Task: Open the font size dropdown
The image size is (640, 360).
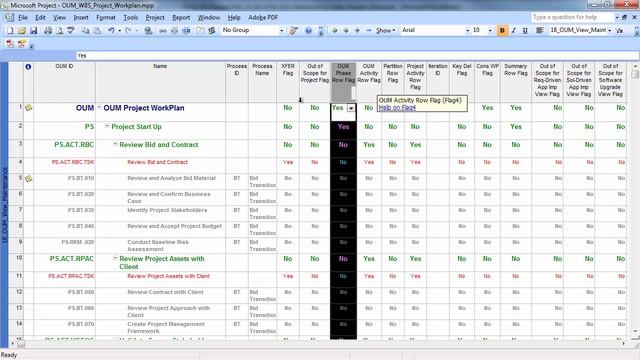Action: coord(490,31)
